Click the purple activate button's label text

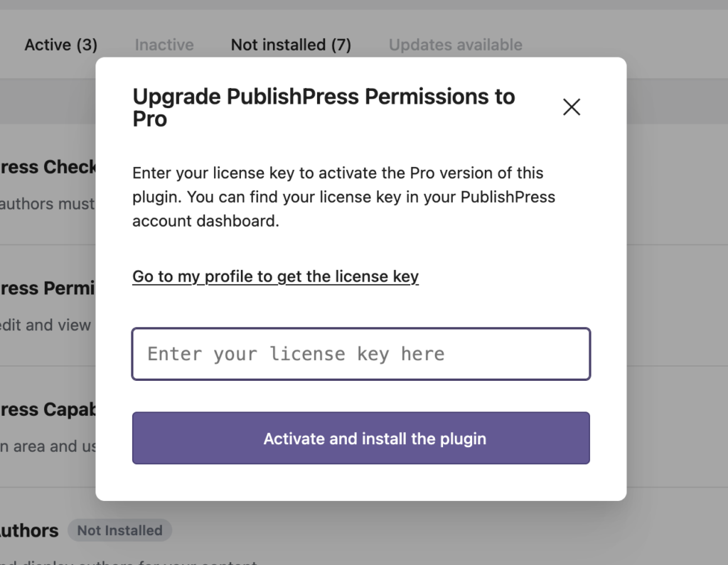(375, 438)
